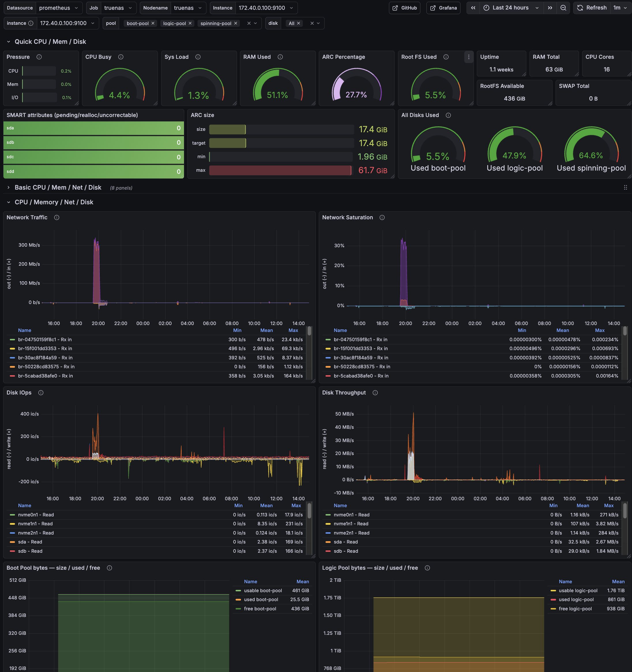Toggle the nvme0n1 - Read series in Disk IOps legend
Viewport: 632px width, 672px height.
coord(35,514)
